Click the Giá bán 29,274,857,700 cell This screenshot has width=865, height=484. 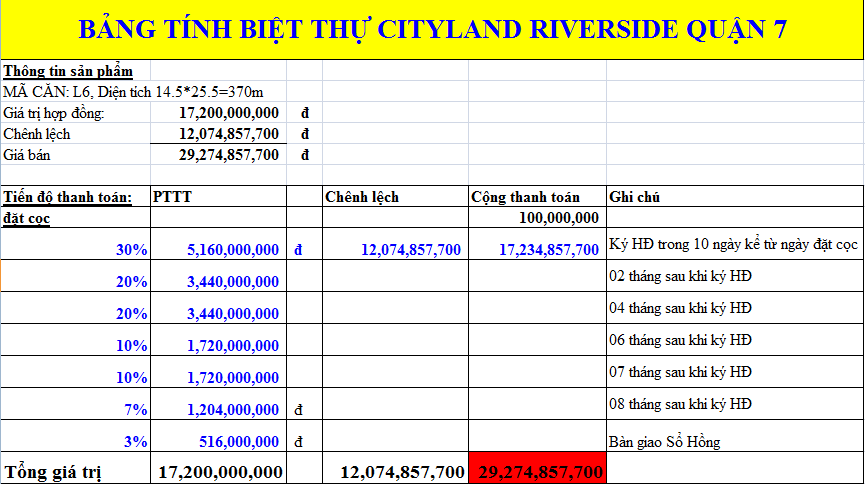(218, 155)
